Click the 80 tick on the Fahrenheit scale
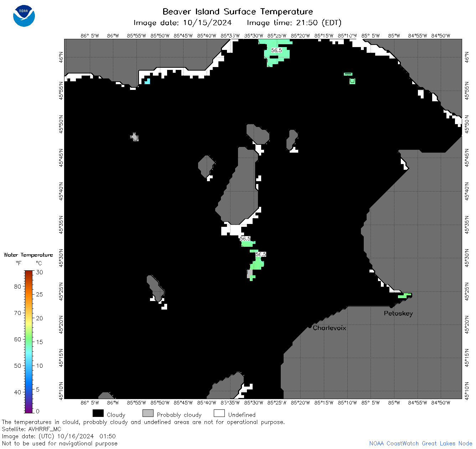The width and height of the screenshot is (476, 449). (x=17, y=286)
